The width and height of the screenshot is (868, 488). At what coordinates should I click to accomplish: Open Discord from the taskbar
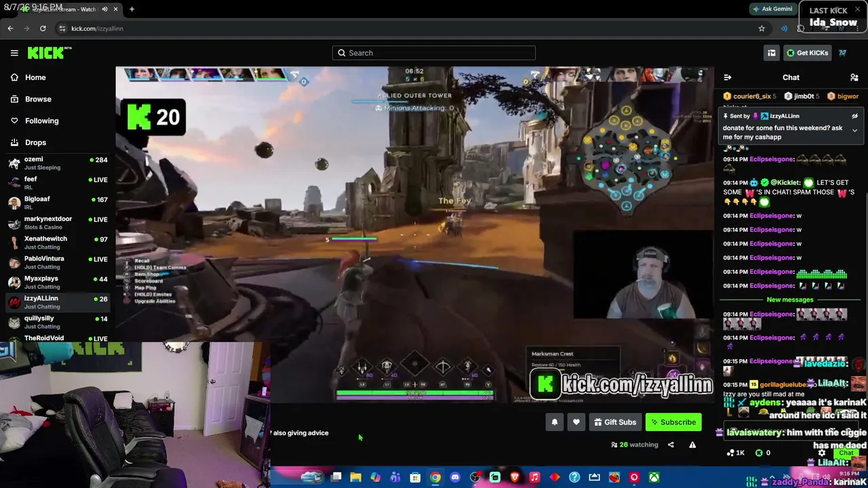[x=455, y=477]
